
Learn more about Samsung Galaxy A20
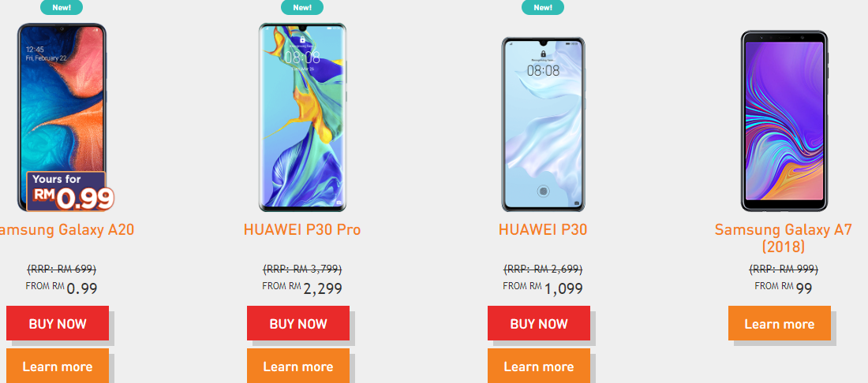pyautogui.click(x=58, y=366)
